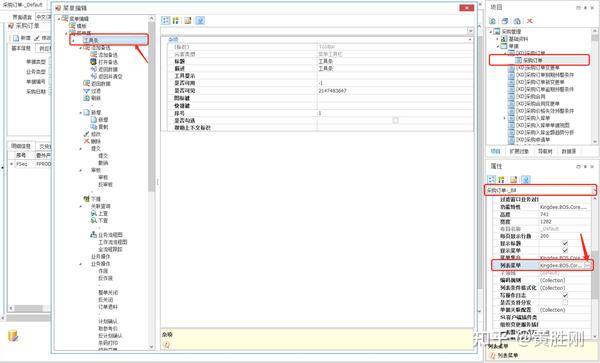The height and width of the screenshot is (363, 600).
Task: Toggle the 写操作日志 checkbox
Action: (x=565, y=295)
